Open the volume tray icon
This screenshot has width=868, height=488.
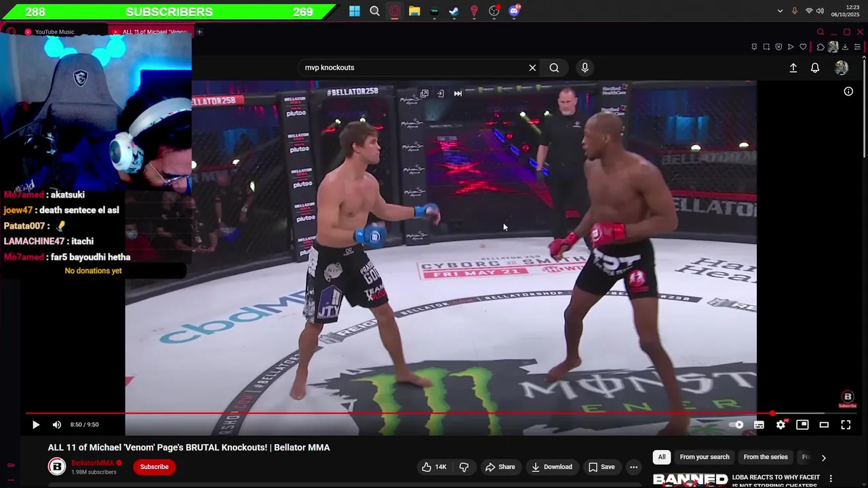pyautogui.click(x=820, y=11)
